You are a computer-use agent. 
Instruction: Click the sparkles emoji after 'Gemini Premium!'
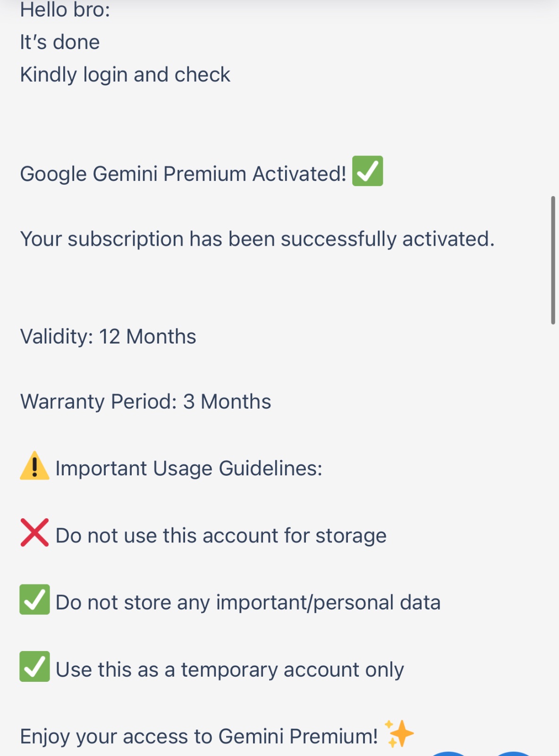coord(399,734)
